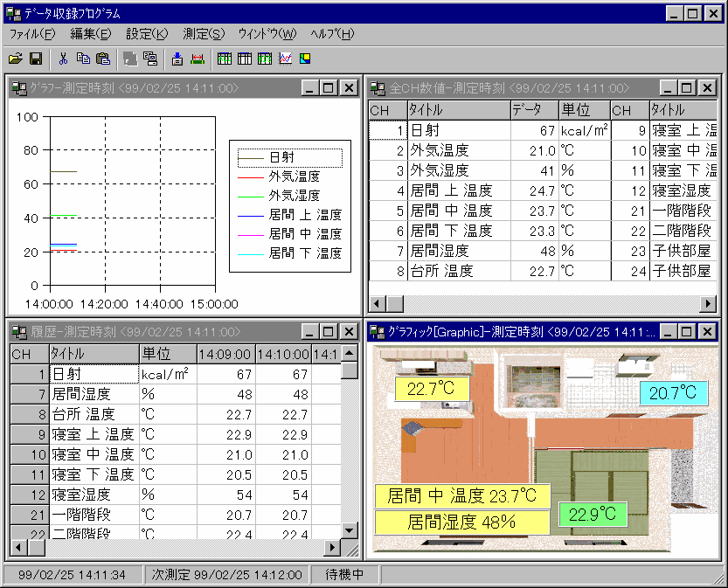This screenshot has height=588, width=728.
Task: Open the 設定(K) menu
Action: pos(147,34)
